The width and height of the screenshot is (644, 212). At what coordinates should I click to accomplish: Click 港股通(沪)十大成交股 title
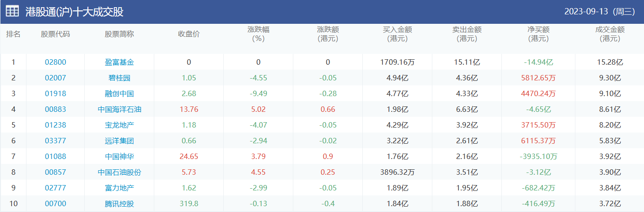[x=74, y=12]
